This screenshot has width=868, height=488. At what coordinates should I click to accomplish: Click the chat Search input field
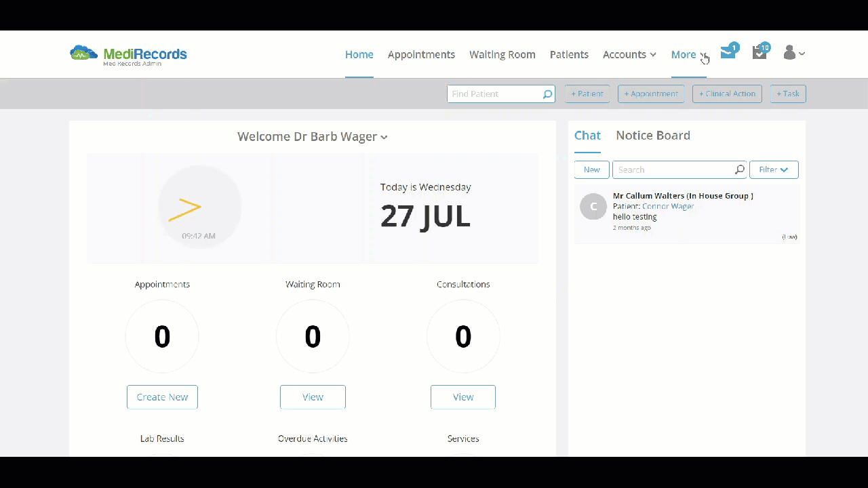pyautogui.click(x=679, y=169)
